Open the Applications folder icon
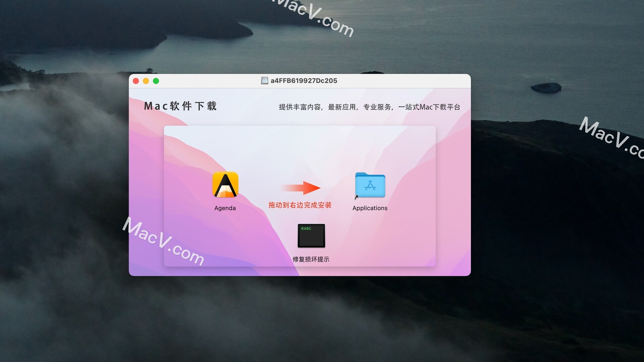The height and width of the screenshot is (362, 644). point(370,185)
